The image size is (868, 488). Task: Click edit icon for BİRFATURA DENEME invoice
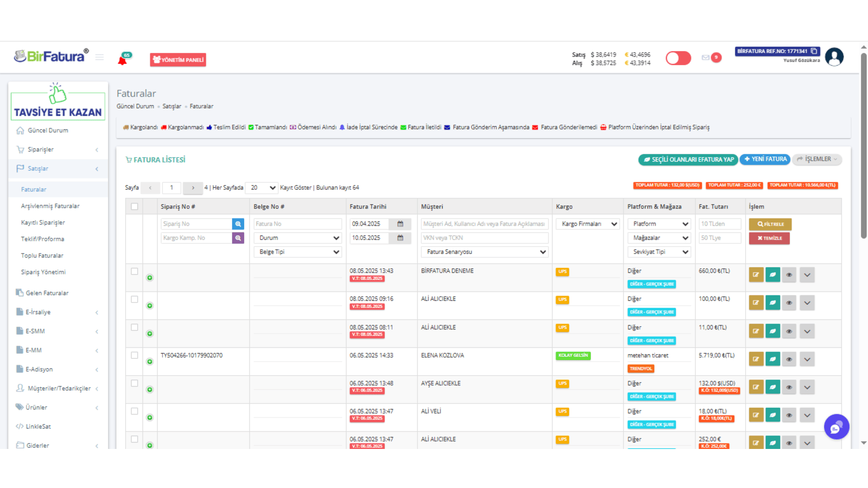(x=756, y=275)
